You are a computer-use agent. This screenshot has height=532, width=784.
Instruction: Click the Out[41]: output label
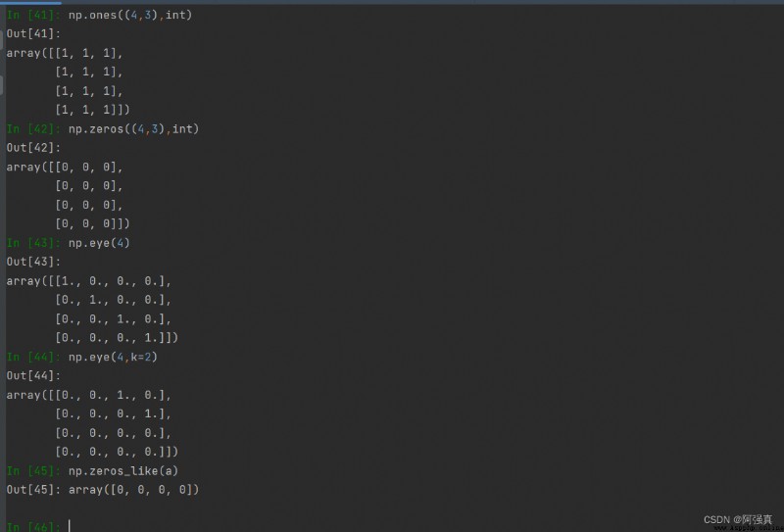coord(33,34)
